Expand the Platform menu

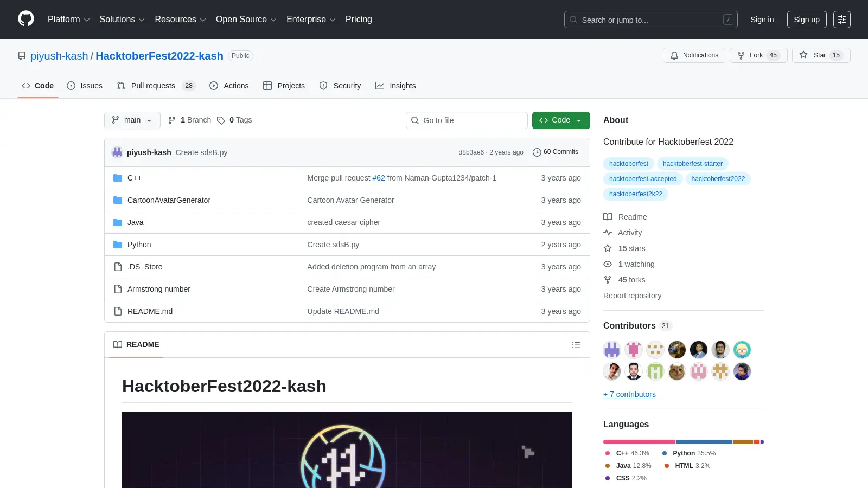coord(69,20)
